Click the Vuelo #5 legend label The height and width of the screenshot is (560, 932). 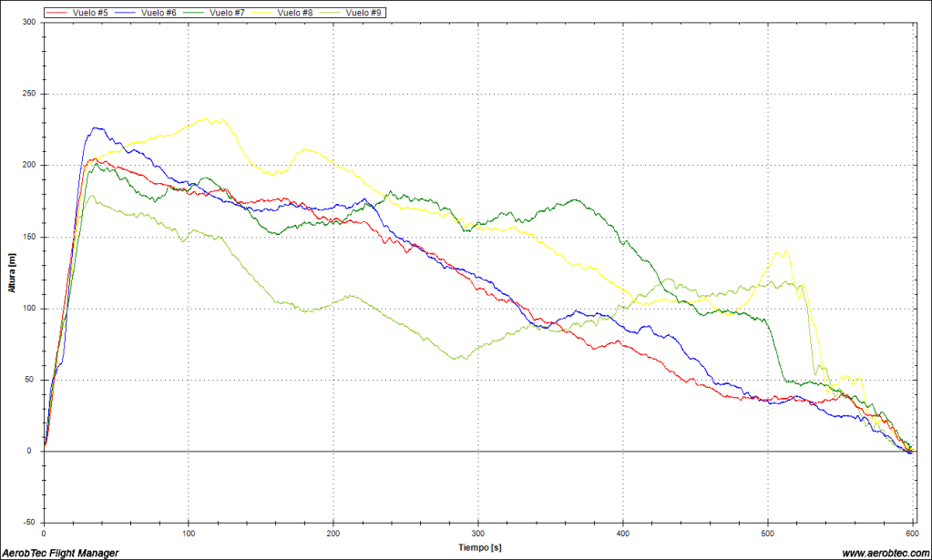tap(90, 13)
